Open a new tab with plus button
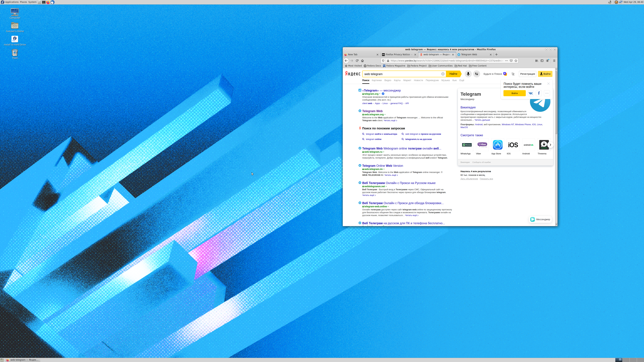The image size is (644, 362). tap(496, 54)
